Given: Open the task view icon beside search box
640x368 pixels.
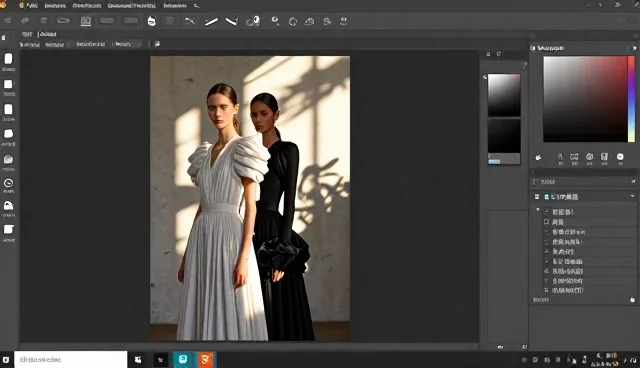Looking at the screenshot, I should (138, 359).
